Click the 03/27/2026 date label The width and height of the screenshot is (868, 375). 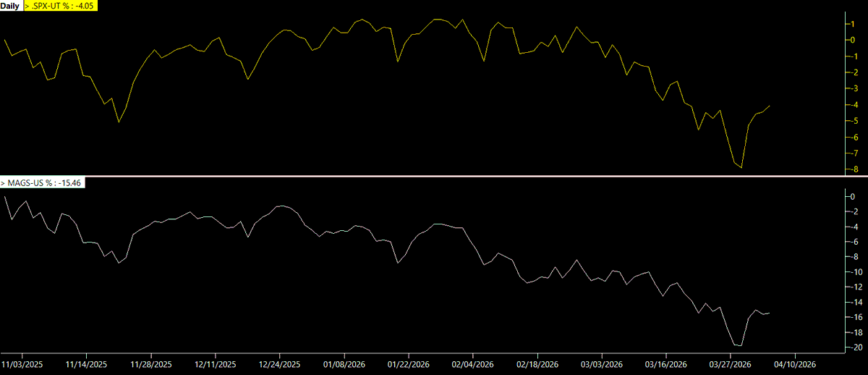(731, 365)
